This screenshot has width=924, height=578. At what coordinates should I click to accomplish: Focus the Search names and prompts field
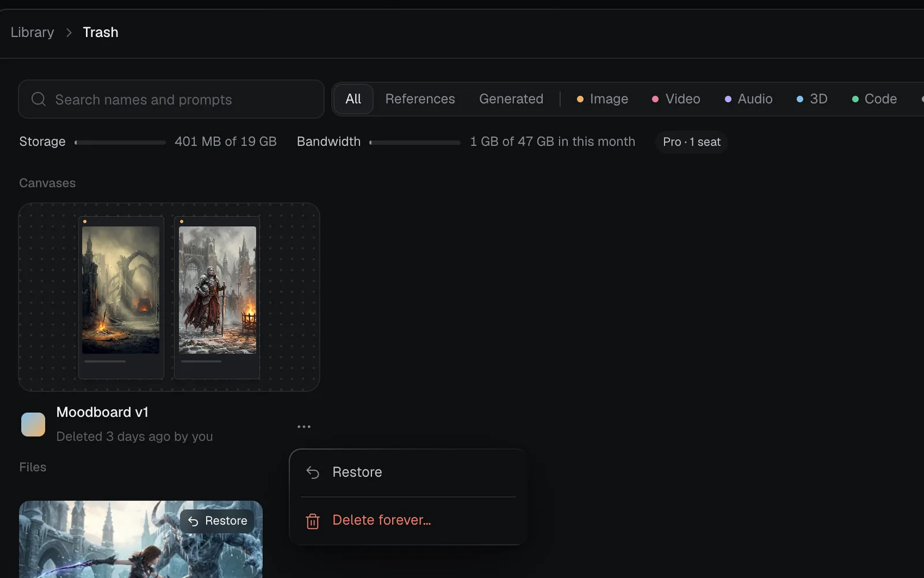click(171, 99)
